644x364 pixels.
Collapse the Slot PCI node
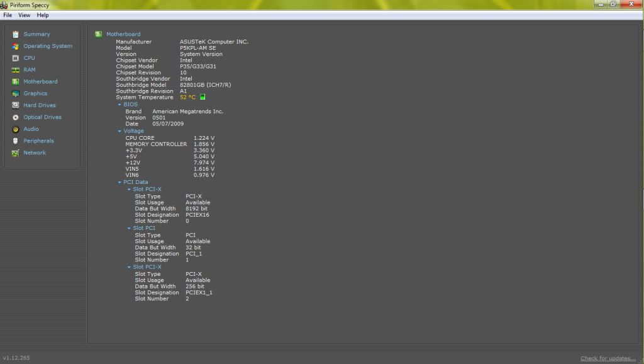coord(129,228)
